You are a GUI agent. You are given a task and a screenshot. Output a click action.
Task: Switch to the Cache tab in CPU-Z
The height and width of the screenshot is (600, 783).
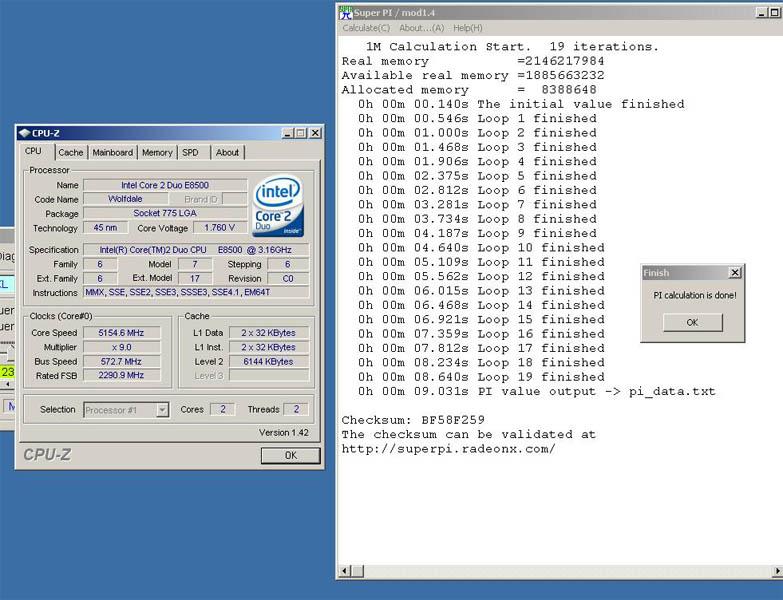click(x=70, y=152)
